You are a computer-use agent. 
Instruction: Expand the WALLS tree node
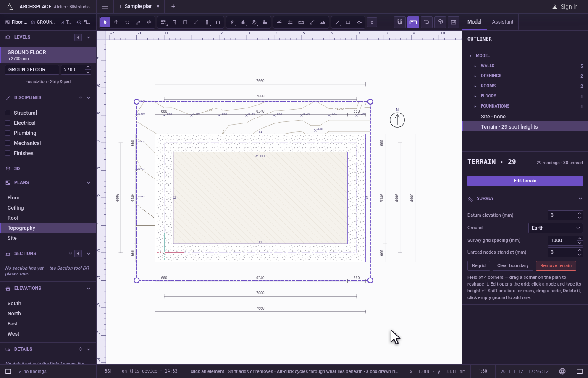tap(475, 66)
